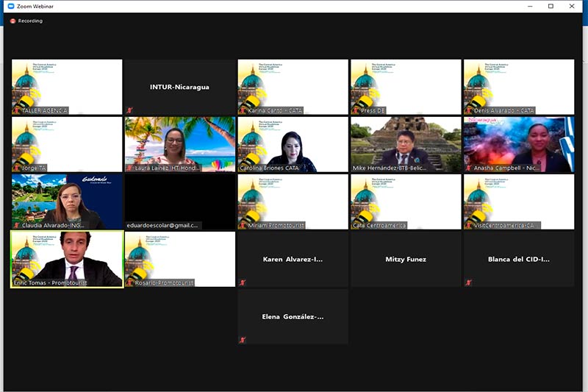Click muted mic icon beside Anasha Campbell's name

point(469,168)
